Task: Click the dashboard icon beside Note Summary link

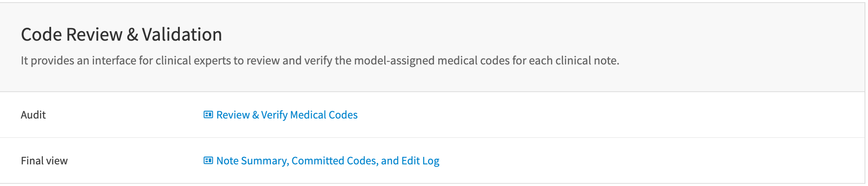Action: 208,160
